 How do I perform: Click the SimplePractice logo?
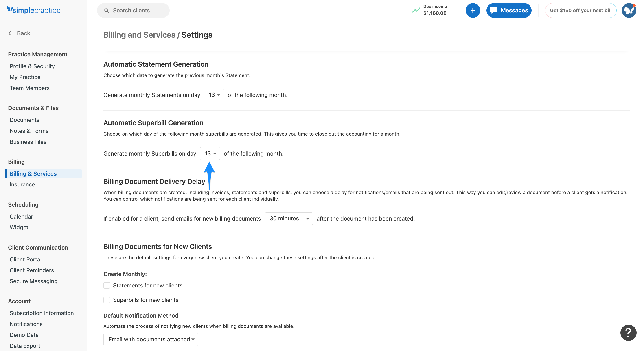click(x=33, y=10)
